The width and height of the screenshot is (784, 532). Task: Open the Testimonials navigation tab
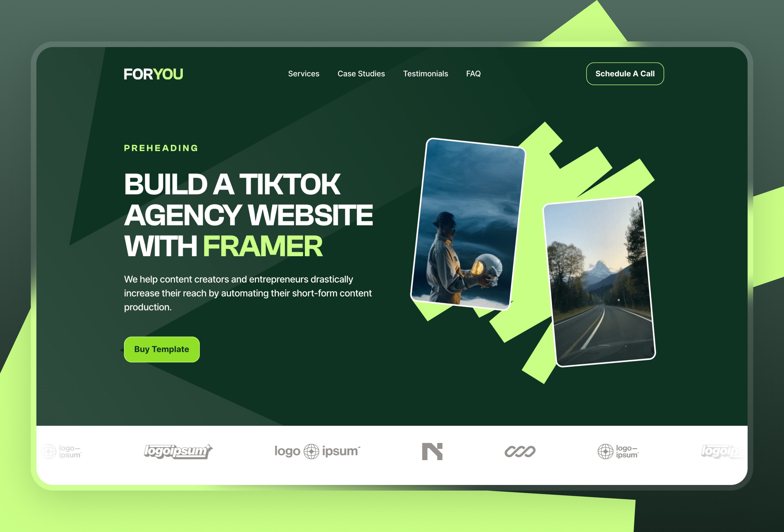[425, 74]
